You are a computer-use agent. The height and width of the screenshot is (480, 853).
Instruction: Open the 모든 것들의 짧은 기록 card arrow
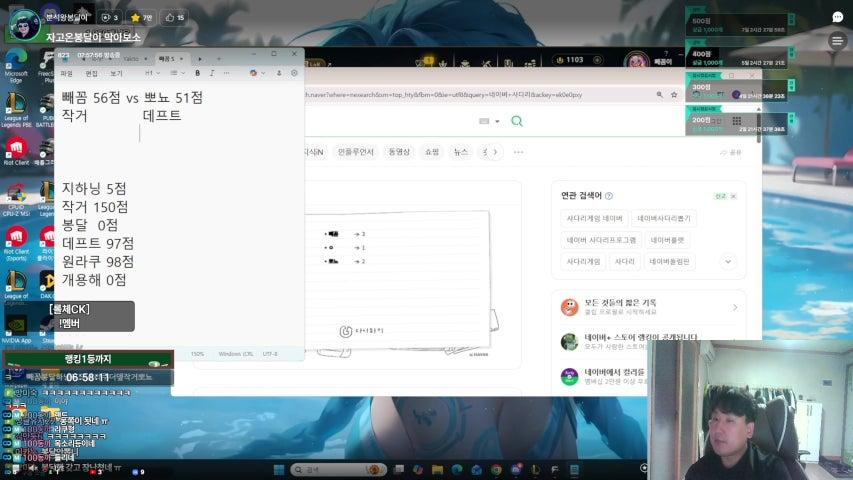[735, 307]
